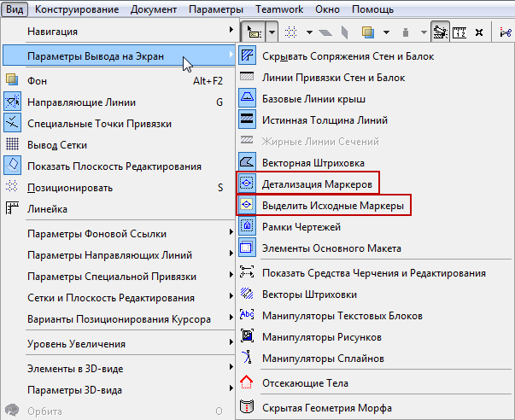Click the snap points toolbar icon

coord(290,32)
